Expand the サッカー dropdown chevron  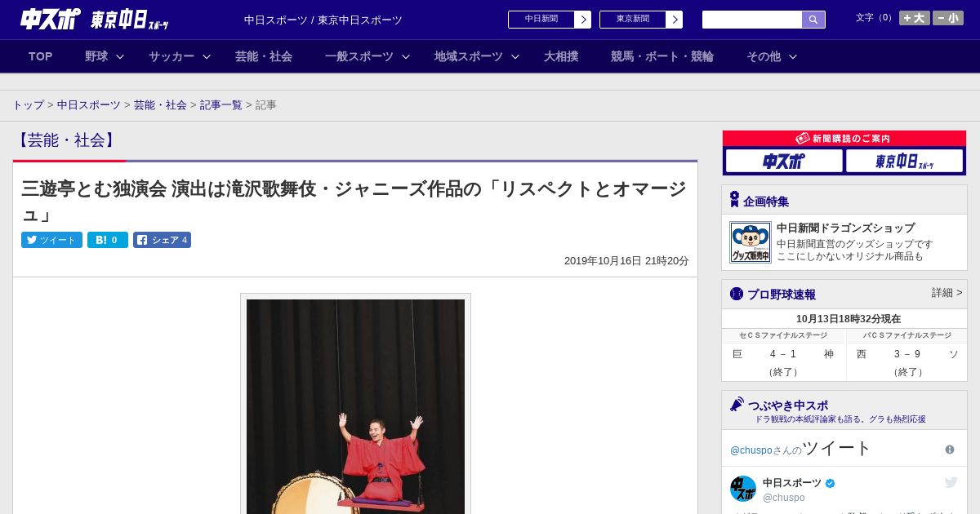207,56
